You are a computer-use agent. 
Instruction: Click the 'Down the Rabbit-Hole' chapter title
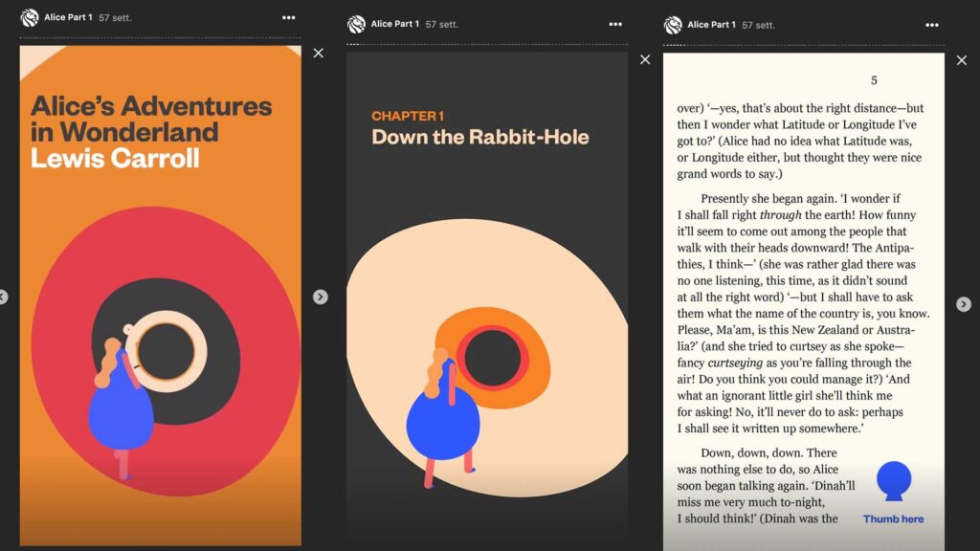(x=480, y=137)
